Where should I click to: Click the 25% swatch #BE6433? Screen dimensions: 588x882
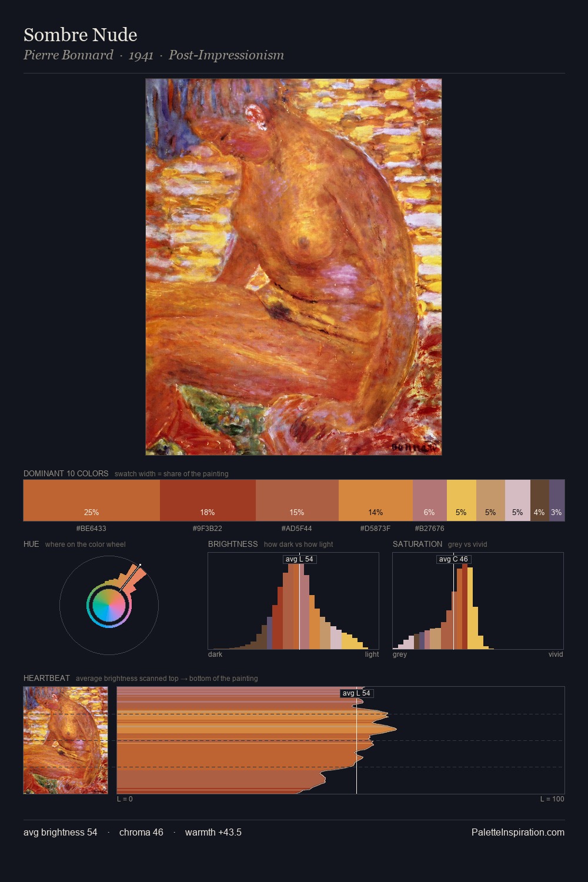tap(92, 500)
